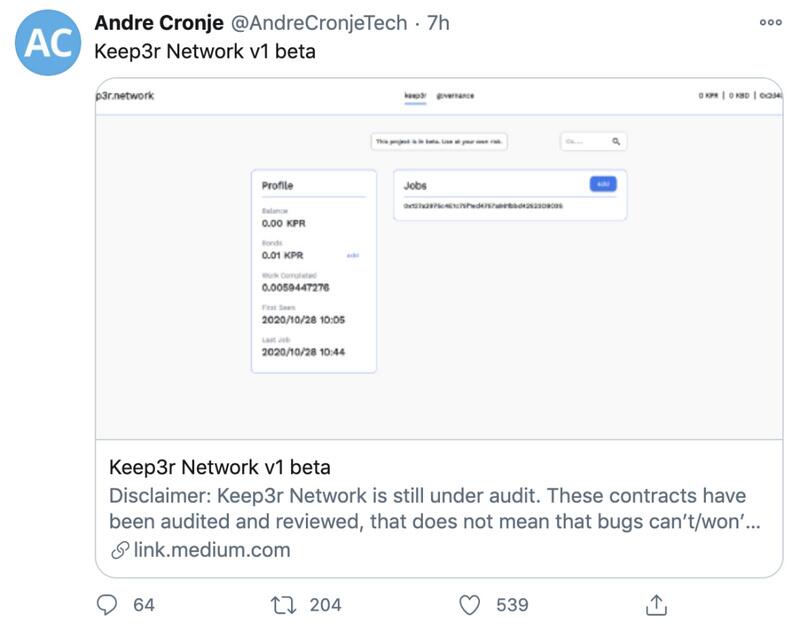The image size is (800, 630).
Task: Click the 7h tweet timestamp
Action: [439, 23]
